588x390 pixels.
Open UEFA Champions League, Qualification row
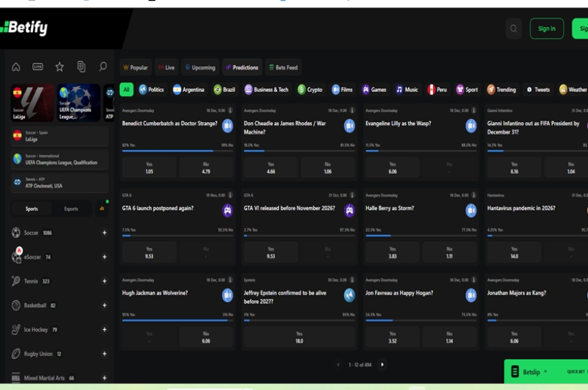click(60, 159)
